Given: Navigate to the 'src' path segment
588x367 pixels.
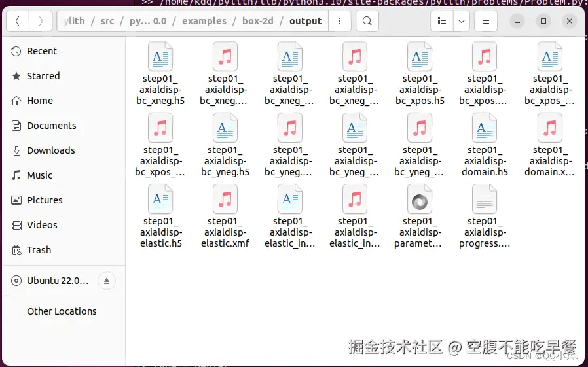Looking at the screenshot, I should coord(107,21).
